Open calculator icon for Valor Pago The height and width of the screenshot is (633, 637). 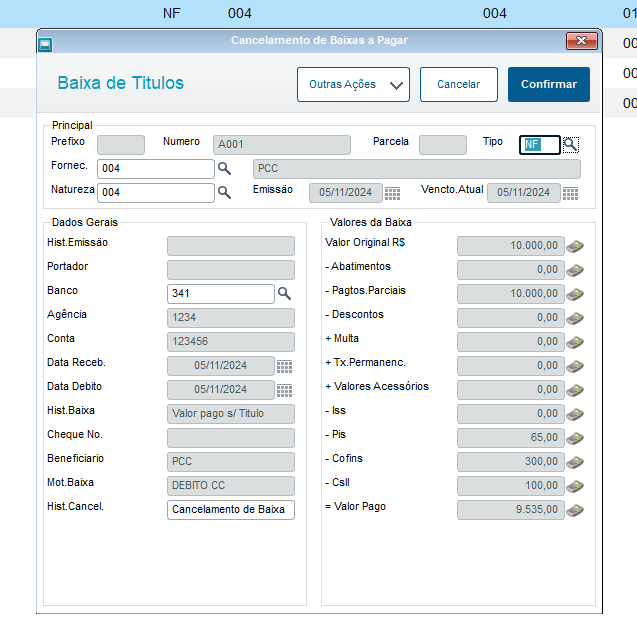575,510
